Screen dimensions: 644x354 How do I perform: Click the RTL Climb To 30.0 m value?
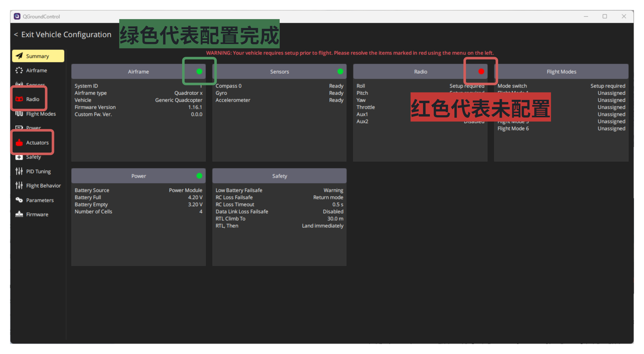[335, 219]
